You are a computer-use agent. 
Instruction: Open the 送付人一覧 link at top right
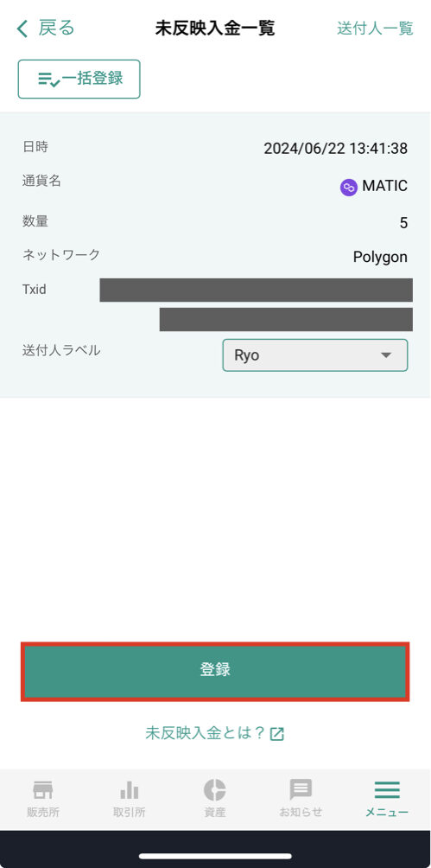coord(375,29)
